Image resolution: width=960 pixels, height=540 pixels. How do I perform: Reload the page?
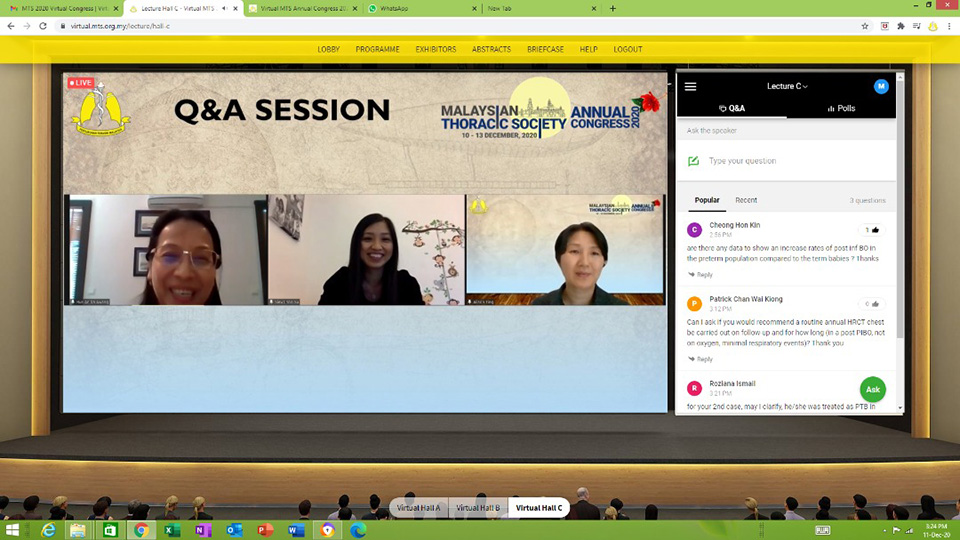point(43,26)
